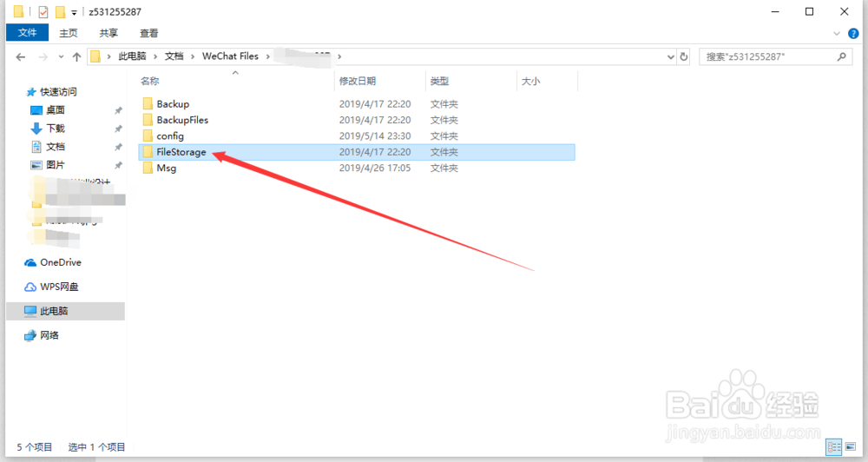
Task: Click 文档 in the address path
Action: (x=174, y=56)
